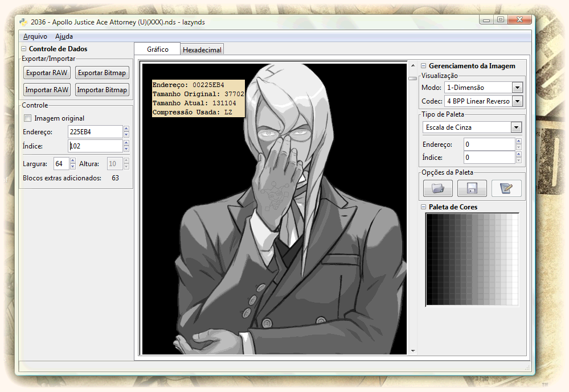Open the Escala de Cinza palette type dropdown

point(516,127)
